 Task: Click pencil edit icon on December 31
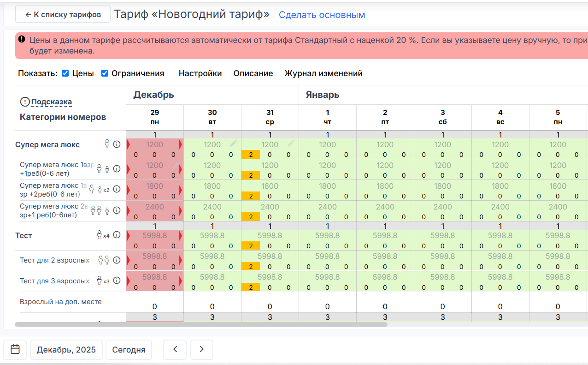coord(291,144)
